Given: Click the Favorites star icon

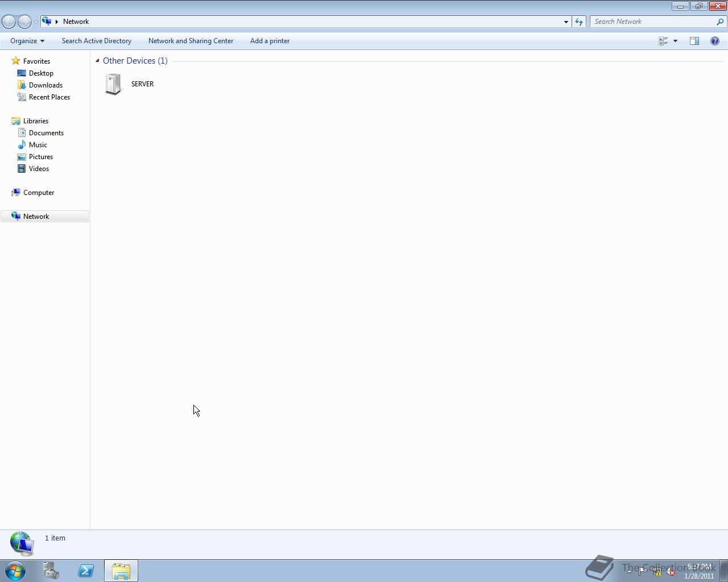Looking at the screenshot, I should click(x=16, y=61).
